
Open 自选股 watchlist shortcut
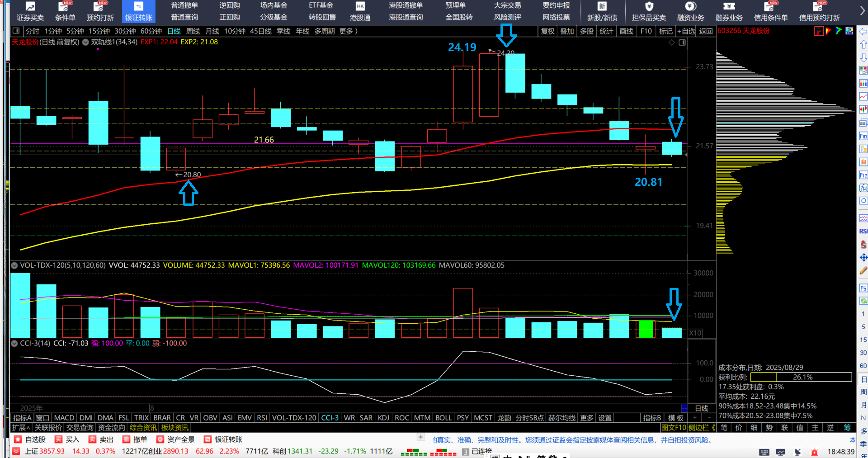coord(30,439)
